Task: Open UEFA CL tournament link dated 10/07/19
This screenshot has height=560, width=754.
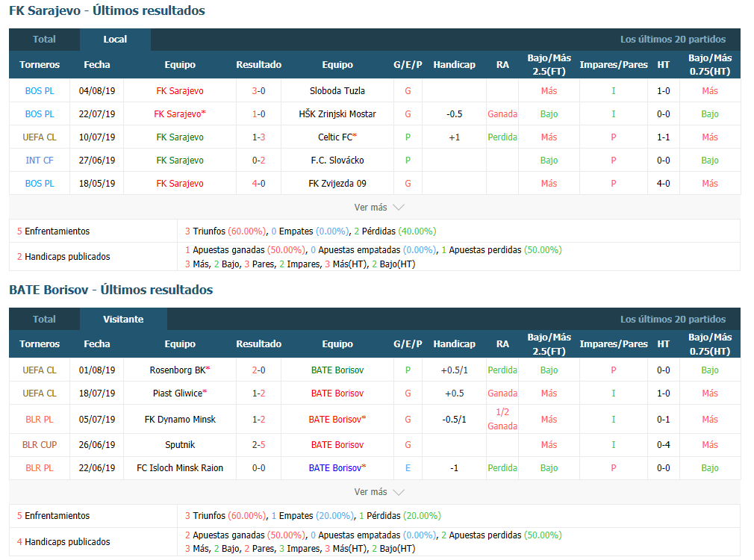Action: click(40, 137)
